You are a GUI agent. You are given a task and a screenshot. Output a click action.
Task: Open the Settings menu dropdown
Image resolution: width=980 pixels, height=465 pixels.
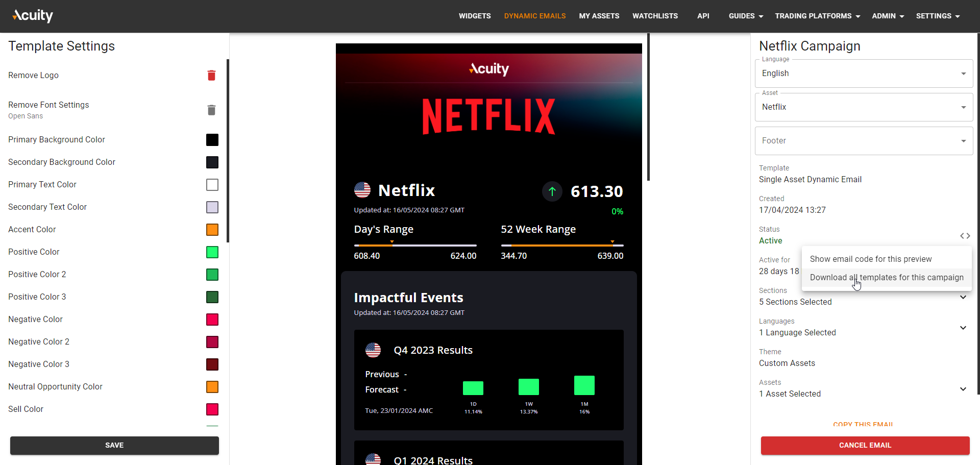[x=938, y=16]
